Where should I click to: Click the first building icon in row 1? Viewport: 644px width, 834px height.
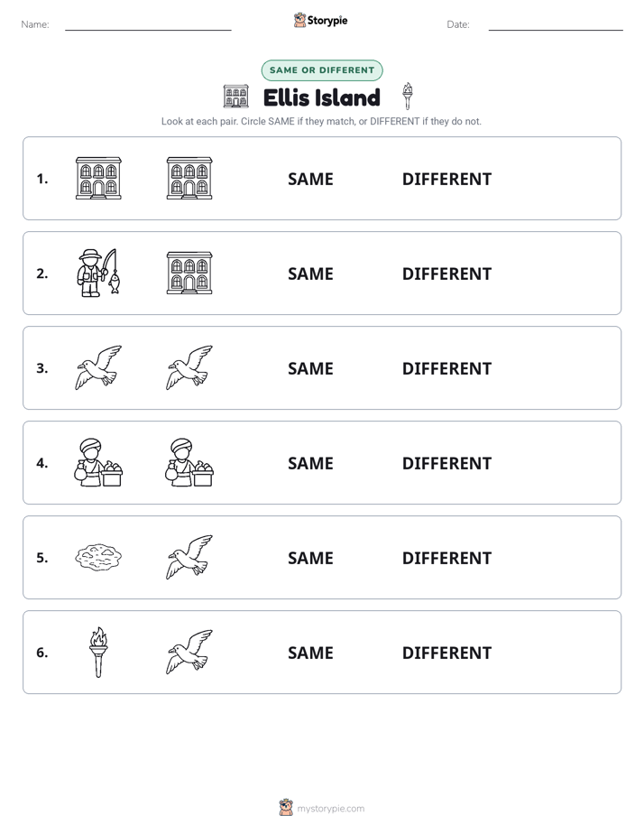tap(98, 178)
